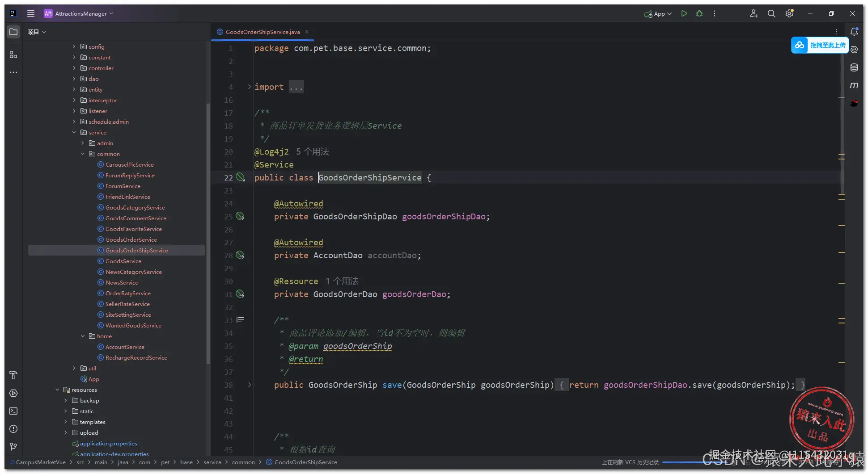
Task: Open the Project tool window folder icon
Action: (13, 32)
